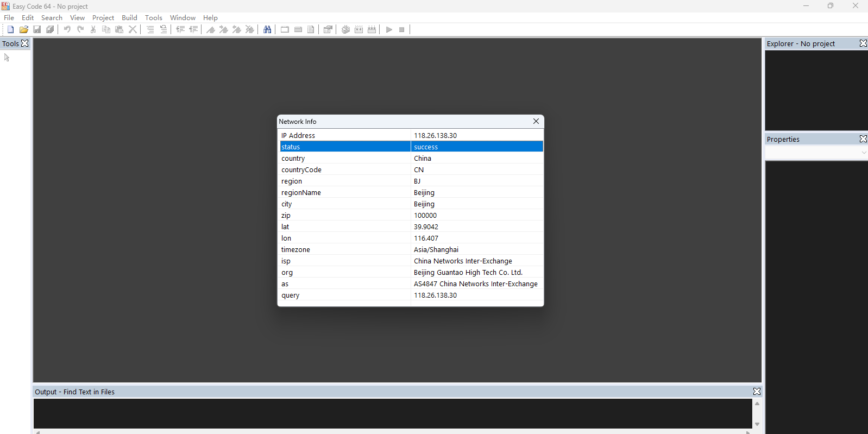Expand the Properties panel dropdown

point(864,153)
